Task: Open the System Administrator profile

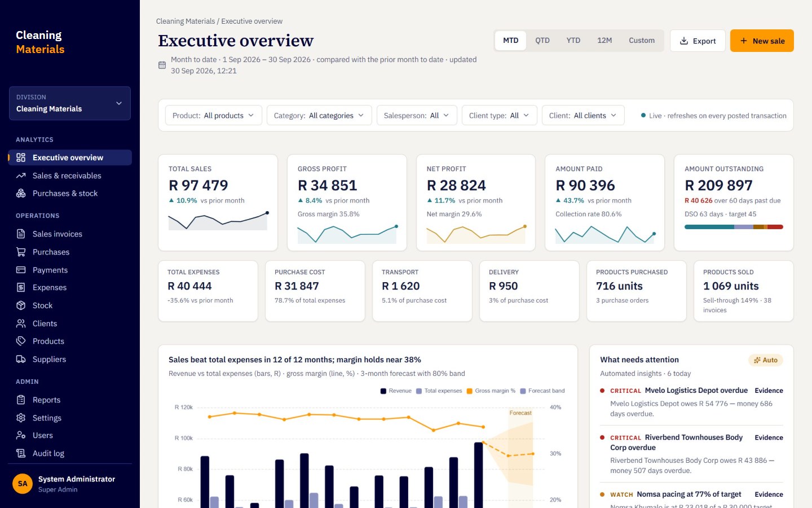Action: [70, 484]
